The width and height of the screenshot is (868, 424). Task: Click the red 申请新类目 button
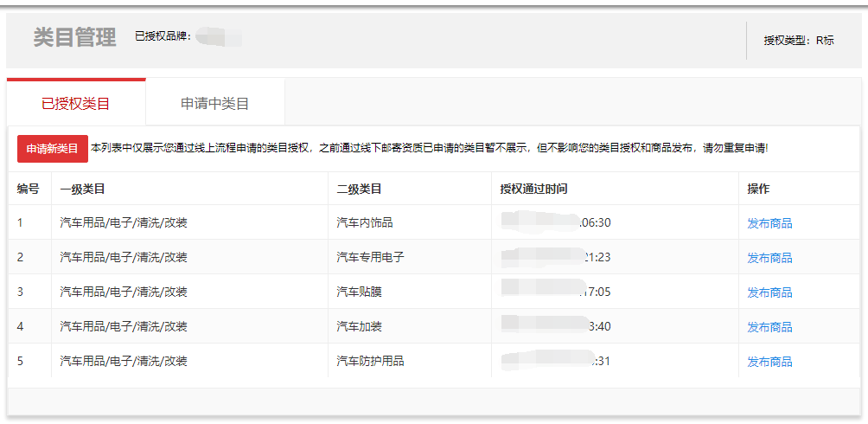coord(52,149)
